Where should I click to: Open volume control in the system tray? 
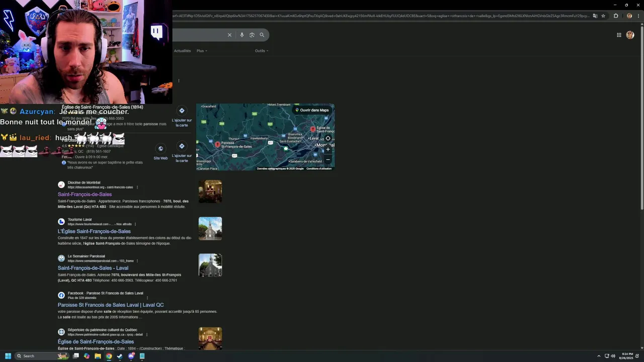click(613, 356)
